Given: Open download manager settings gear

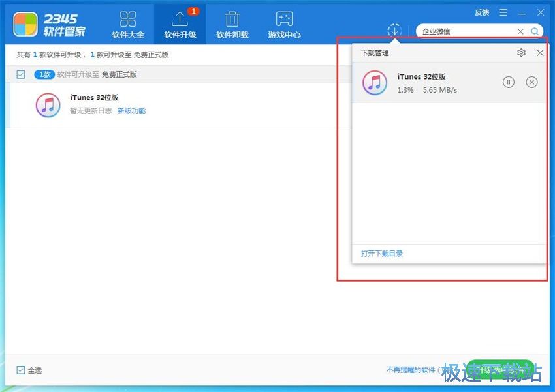Looking at the screenshot, I should 521,53.
